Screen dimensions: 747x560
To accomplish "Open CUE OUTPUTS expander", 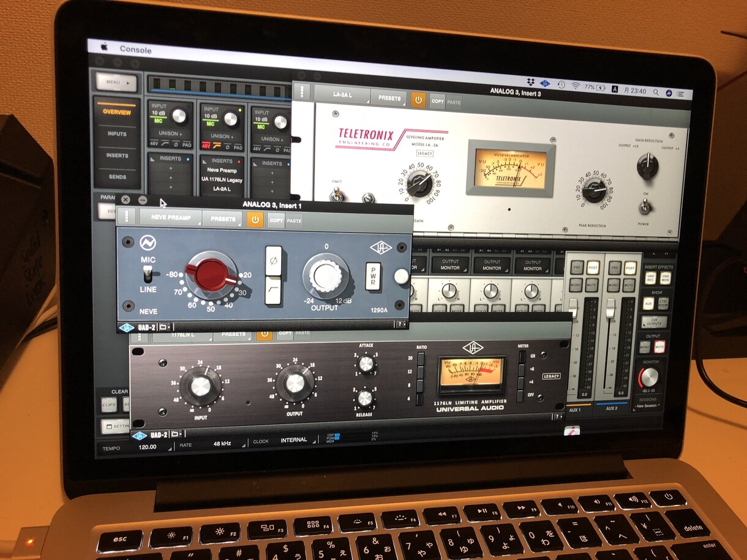I will (x=654, y=322).
